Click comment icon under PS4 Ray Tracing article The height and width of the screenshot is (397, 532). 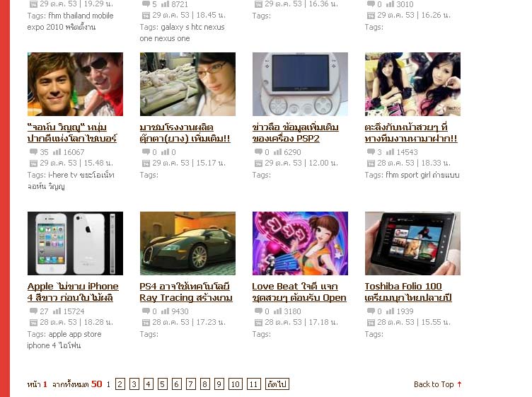[x=146, y=311]
